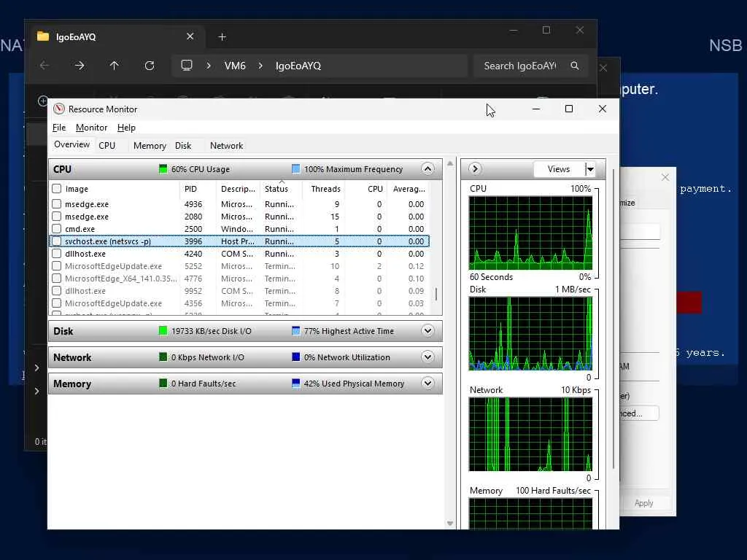Switch to the Memory tab

[x=150, y=146]
